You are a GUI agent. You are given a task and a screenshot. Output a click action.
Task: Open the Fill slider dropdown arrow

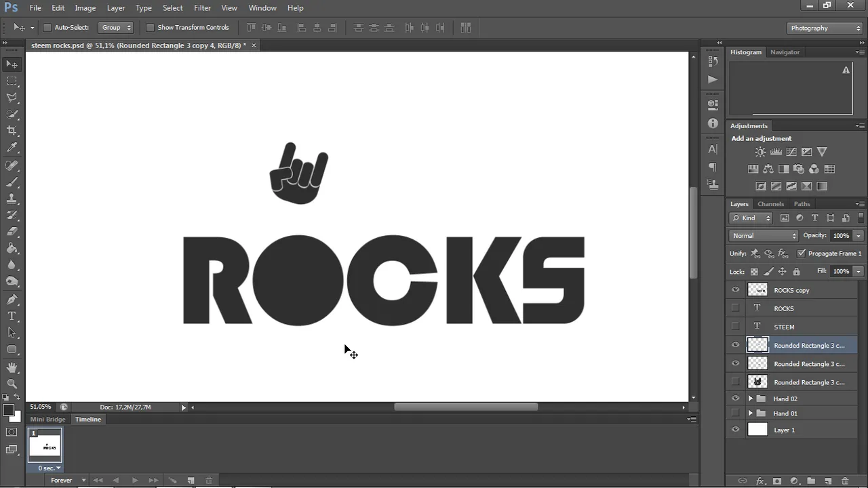coord(859,271)
